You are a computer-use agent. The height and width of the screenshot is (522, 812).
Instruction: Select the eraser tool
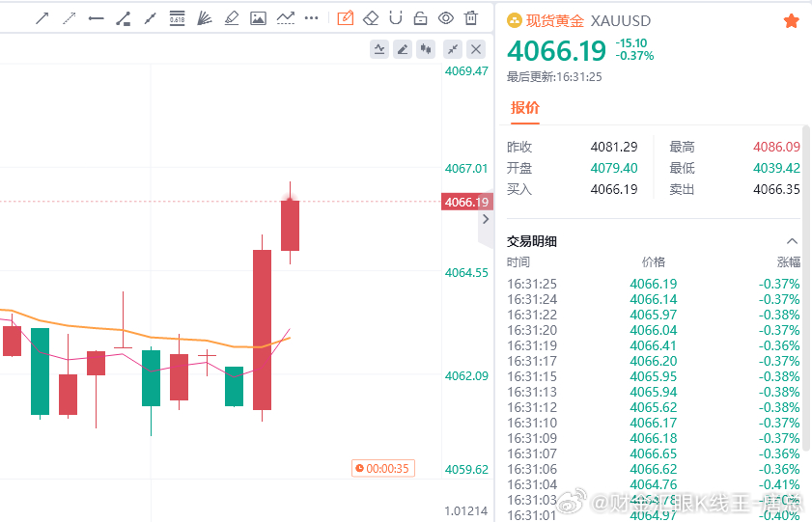[371, 18]
